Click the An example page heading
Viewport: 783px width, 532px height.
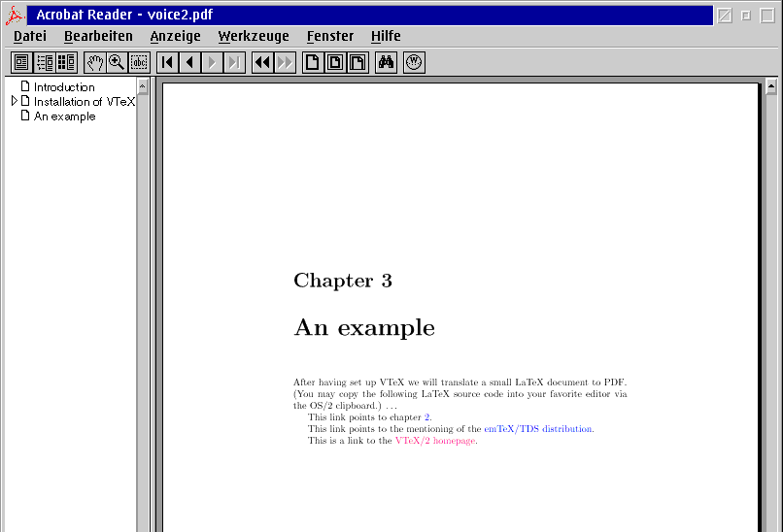pos(364,328)
